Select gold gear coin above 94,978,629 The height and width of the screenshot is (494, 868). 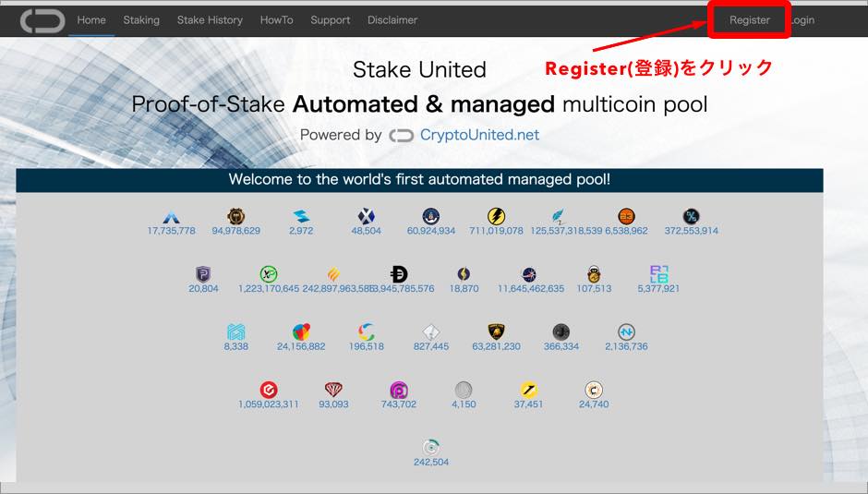(x=235, y=216)
